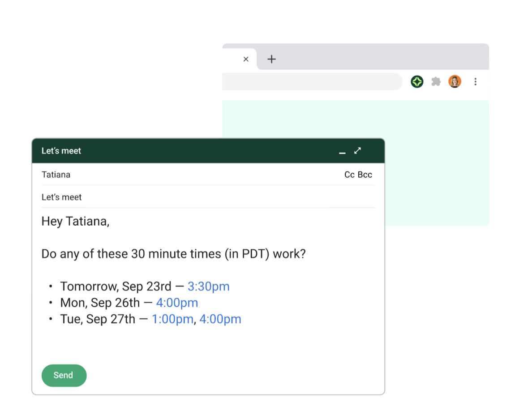This screenshot has width=532, height=420.
Task: Click the Tatiana recipient field
Action: click(x=179, y=175)
